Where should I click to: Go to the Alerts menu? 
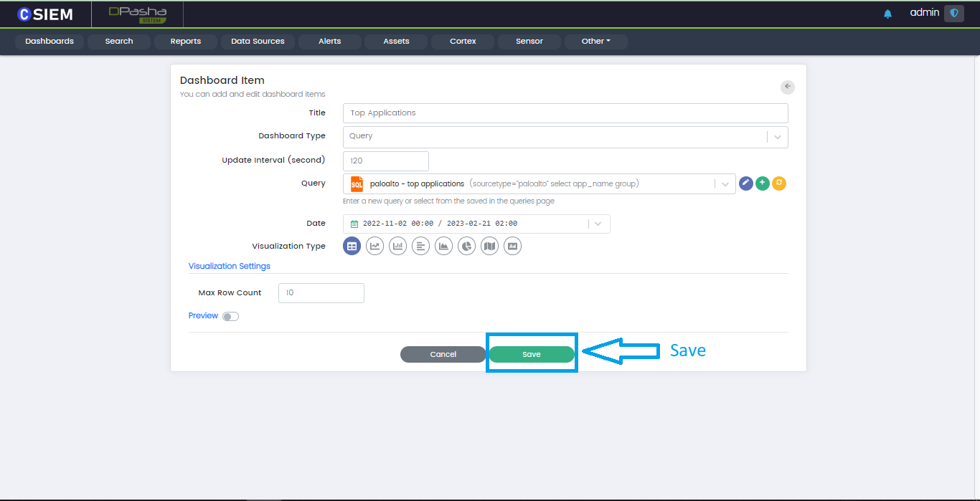pos(329,42)
